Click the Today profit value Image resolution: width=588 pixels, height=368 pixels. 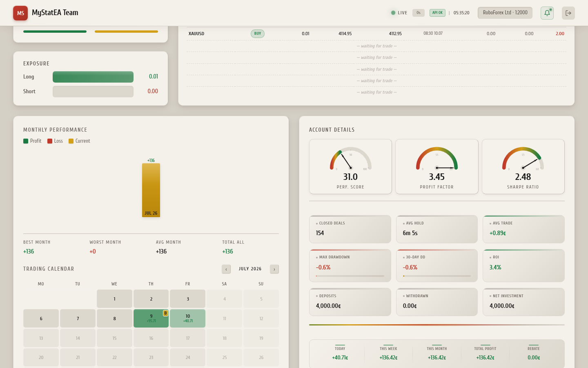pos(340,358)
